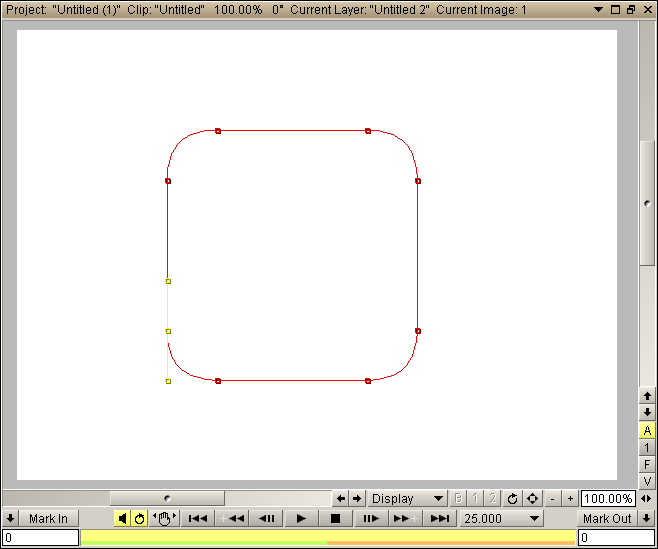This screenshot has width=658, height=549.
Task: Open the title bar dropdown triangle
Action: coord(599,9)
